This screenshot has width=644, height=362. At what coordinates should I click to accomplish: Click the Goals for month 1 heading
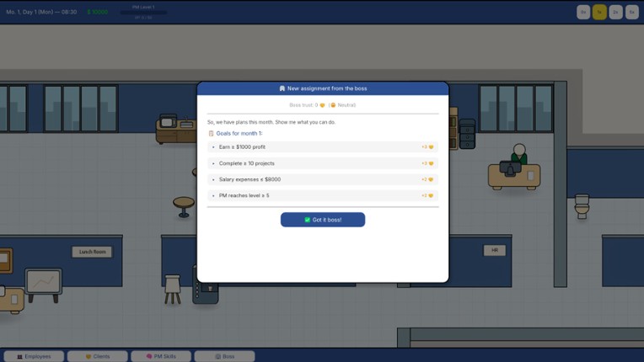(239, 133)
